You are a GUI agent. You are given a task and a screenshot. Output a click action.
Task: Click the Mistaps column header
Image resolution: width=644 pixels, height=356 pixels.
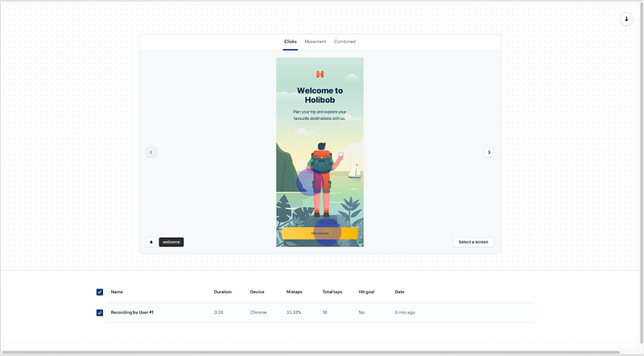(294, 292)
